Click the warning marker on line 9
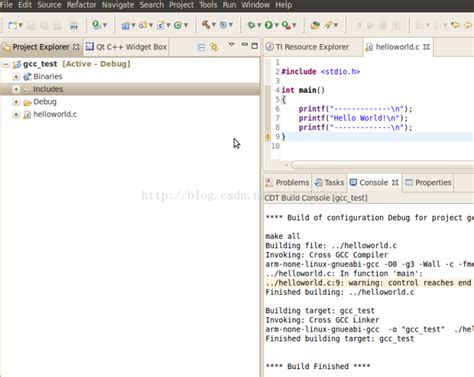This screenshot has height=377, width=474. pos(267,137)
